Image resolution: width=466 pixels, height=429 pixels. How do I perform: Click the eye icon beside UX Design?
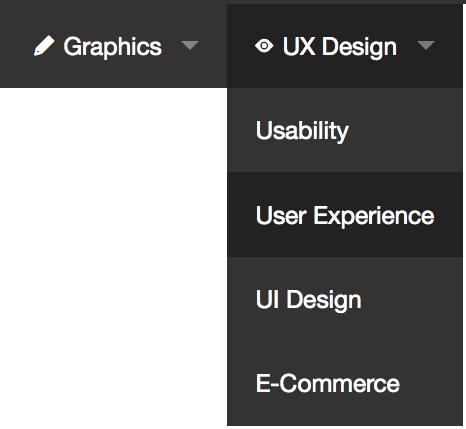[x=264, y=46]
